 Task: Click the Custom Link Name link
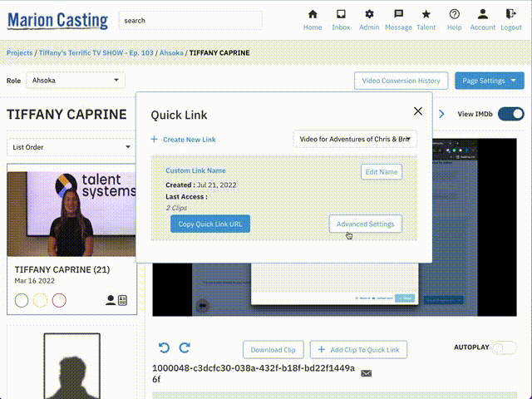[195, 170]
